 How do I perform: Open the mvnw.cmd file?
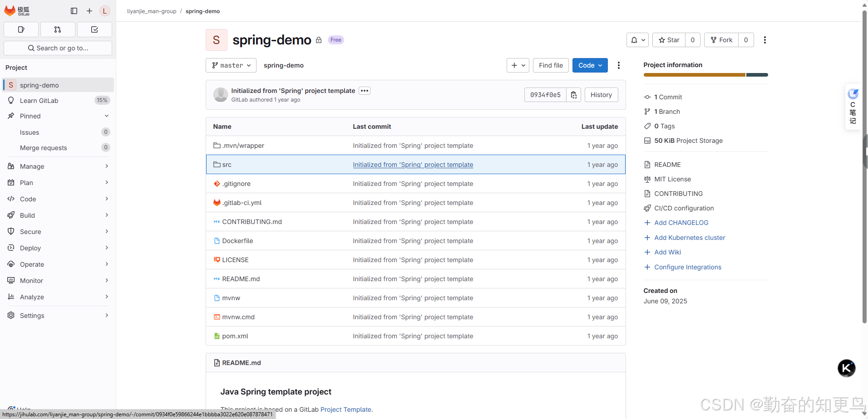click(238, 317)
